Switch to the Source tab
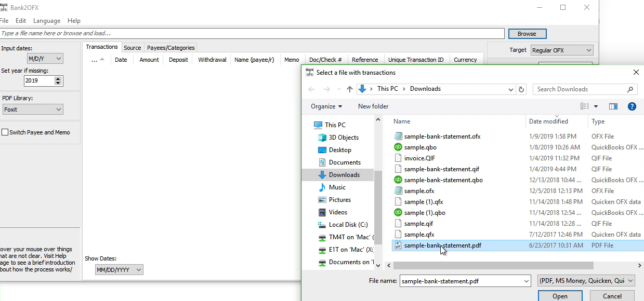The height and width of the screenshot is (301, 644). tap(132, 48)
